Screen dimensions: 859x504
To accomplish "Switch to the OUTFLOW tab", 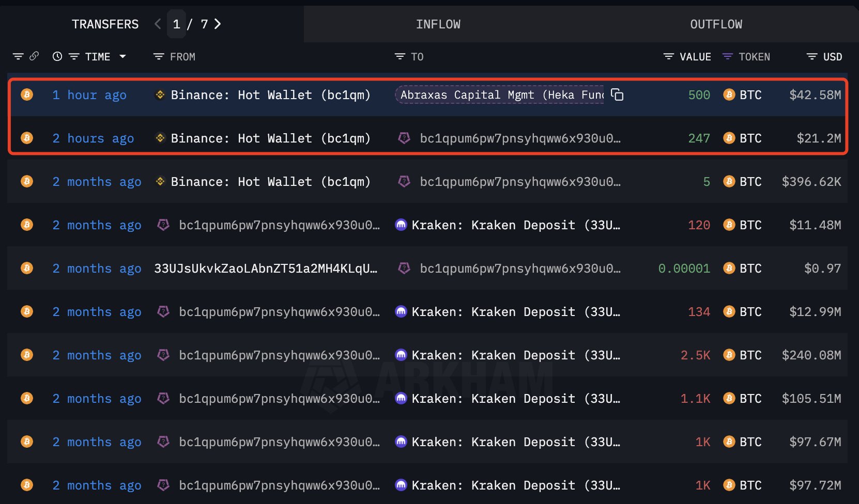I will click(716, 24).
